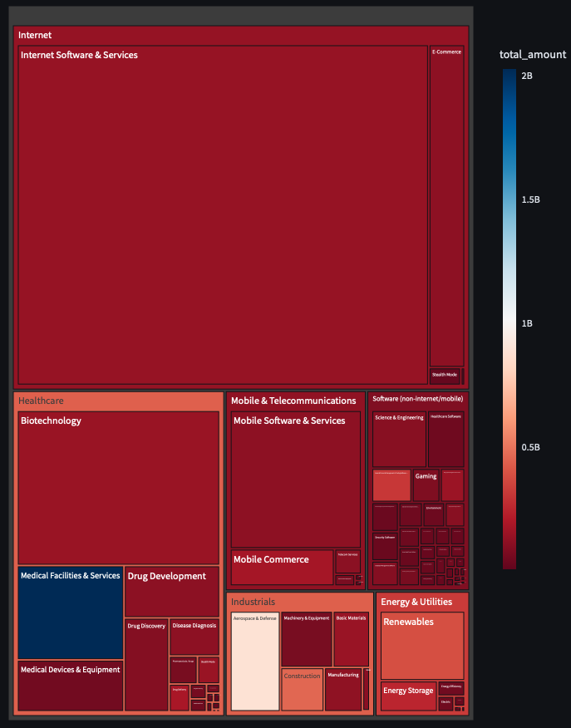Click the 2B colorbar tick label
The height and width of the screenshot is (728, 571).
click(527, 76)
